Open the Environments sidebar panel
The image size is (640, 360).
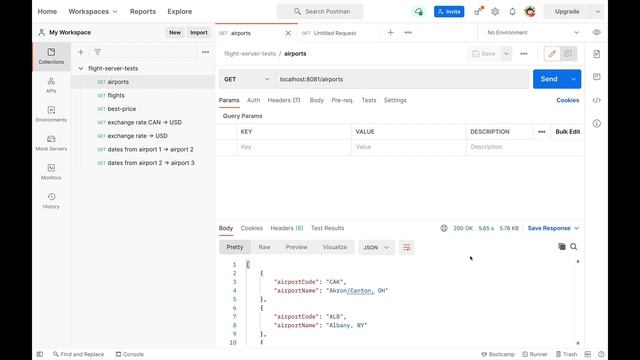tap(51, 114)
